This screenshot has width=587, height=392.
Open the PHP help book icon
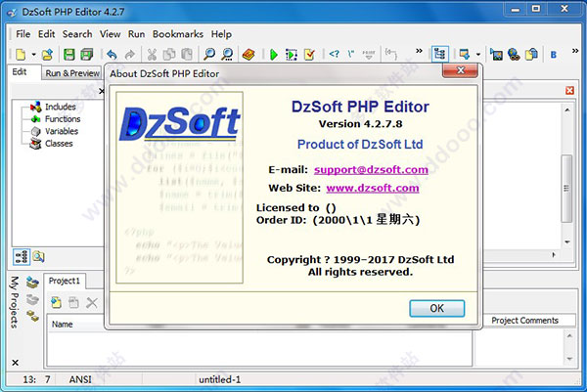coord(248,55)
